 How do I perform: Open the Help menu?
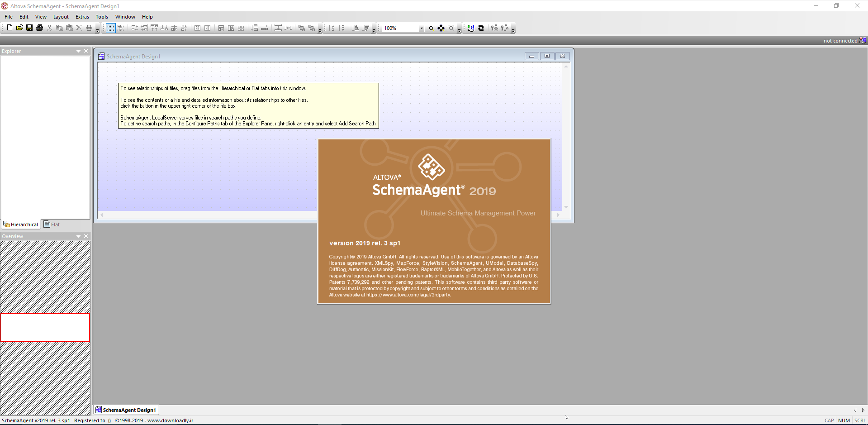point(147,17)
